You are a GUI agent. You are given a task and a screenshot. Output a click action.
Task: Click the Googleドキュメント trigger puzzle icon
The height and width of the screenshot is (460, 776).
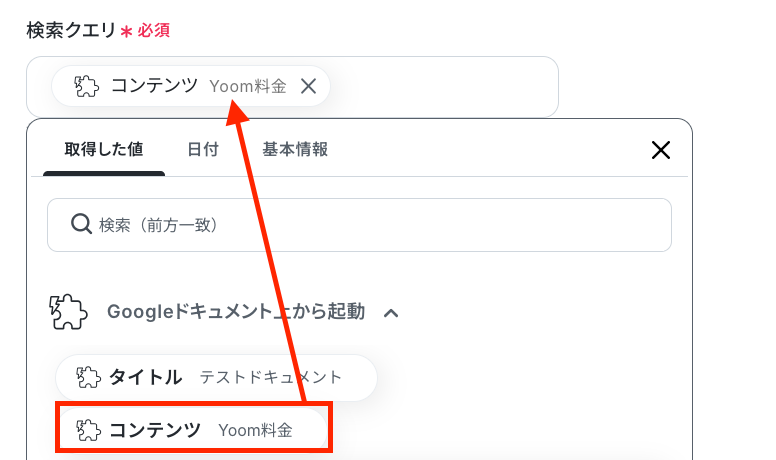pos(68,312)
